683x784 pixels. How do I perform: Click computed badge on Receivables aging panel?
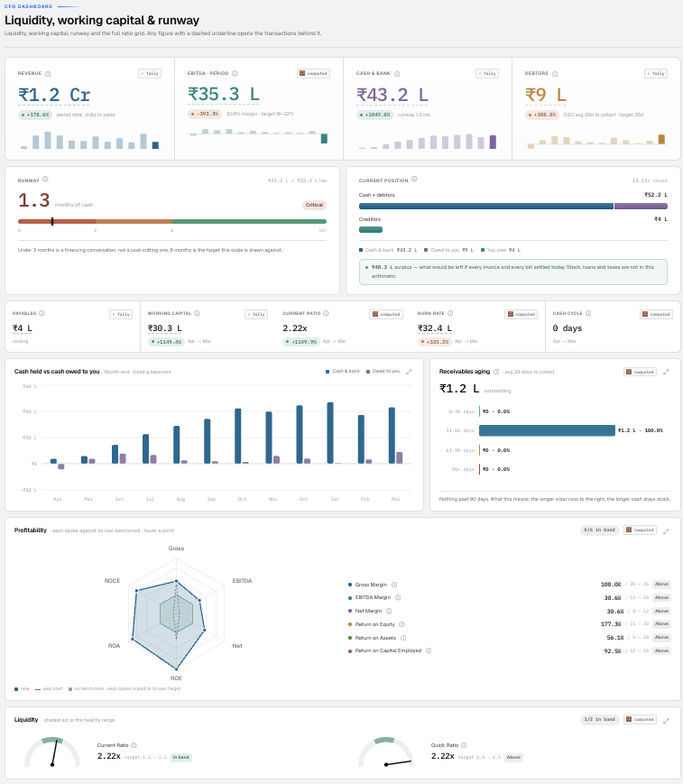(x=640, y=372)
